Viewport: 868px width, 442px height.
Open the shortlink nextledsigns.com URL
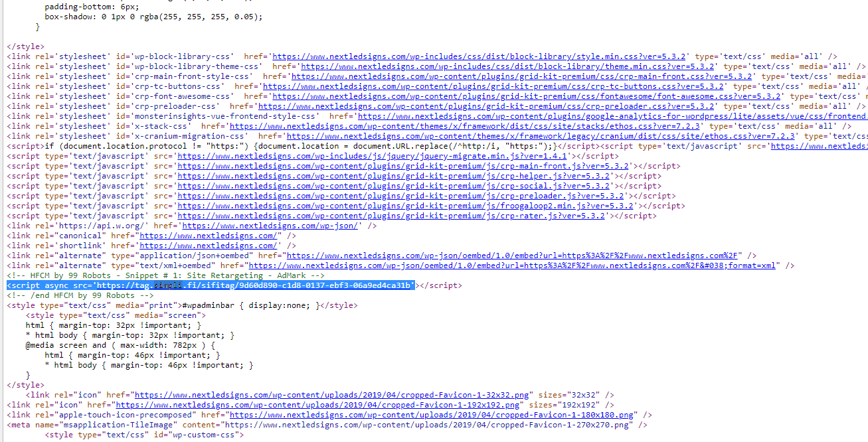[207, 246]
